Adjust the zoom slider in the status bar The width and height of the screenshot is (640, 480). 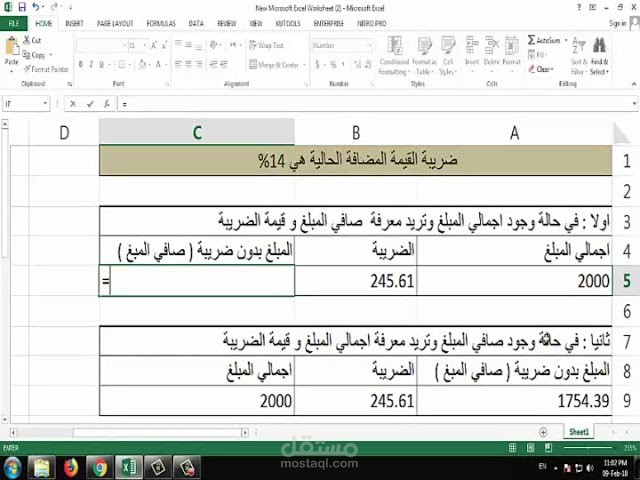589,448
